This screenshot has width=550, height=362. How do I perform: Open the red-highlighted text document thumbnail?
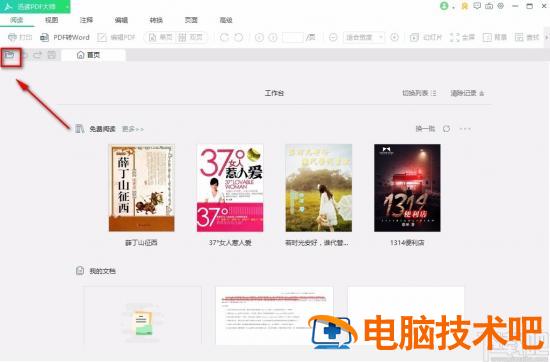(274, 316)
